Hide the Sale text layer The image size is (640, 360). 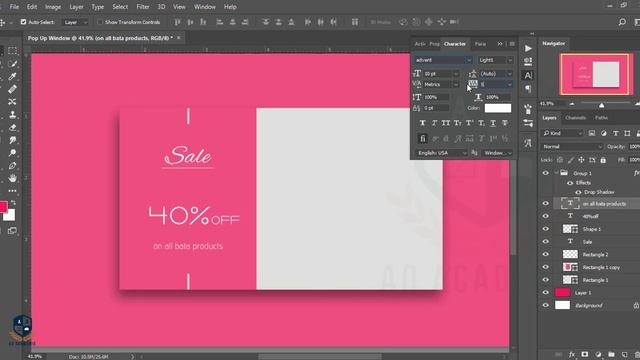(545, 242)
